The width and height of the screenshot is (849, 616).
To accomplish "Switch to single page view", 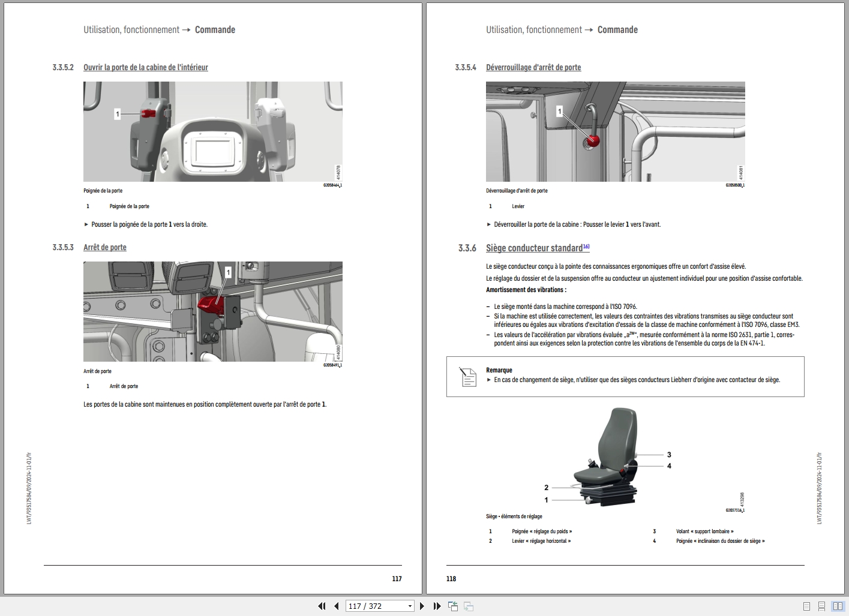I will pyautogui.click(x=806, y=606).
